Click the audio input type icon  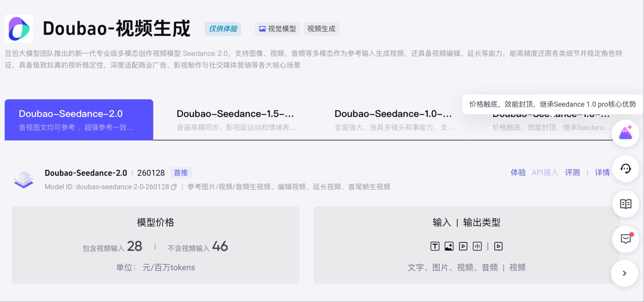click(x=477, y=246)
